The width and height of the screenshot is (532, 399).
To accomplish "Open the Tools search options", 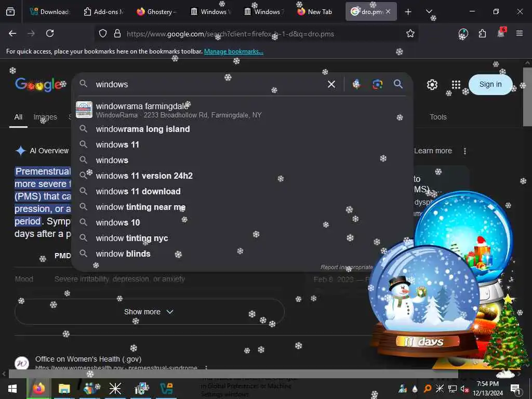I will pos(438,117).
